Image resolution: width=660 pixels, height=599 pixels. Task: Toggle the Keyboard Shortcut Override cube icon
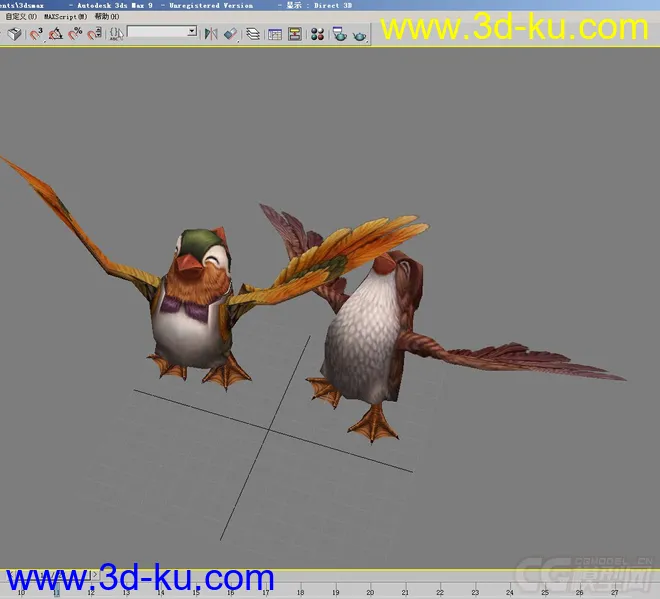point(14,34)
